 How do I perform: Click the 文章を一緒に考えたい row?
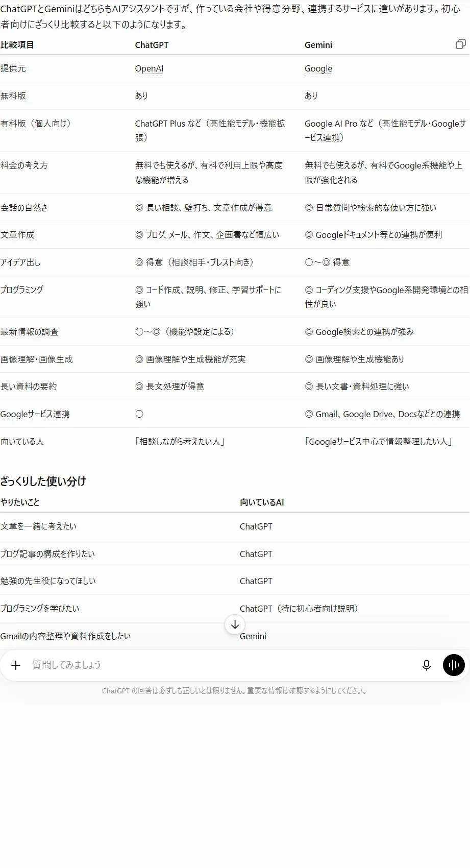(235, 526)
